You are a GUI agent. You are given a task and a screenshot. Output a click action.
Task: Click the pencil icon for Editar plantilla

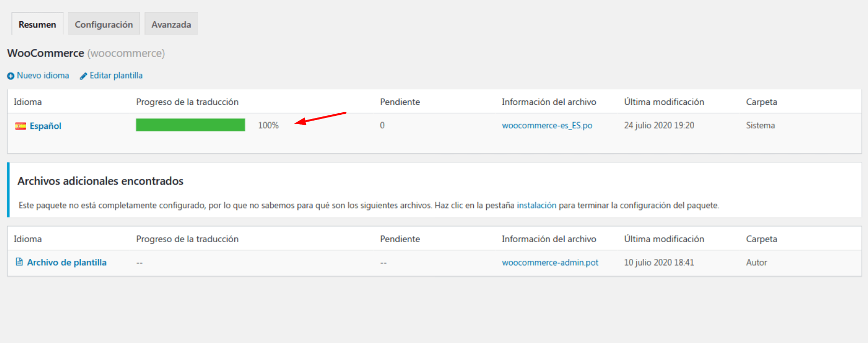click(83, 76)
